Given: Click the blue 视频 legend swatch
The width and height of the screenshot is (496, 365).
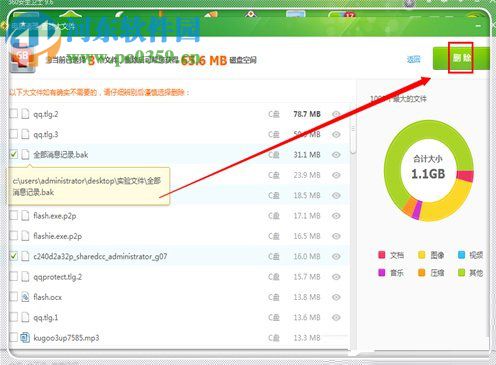Looking at the screenshot, I should tap(461, 255).
